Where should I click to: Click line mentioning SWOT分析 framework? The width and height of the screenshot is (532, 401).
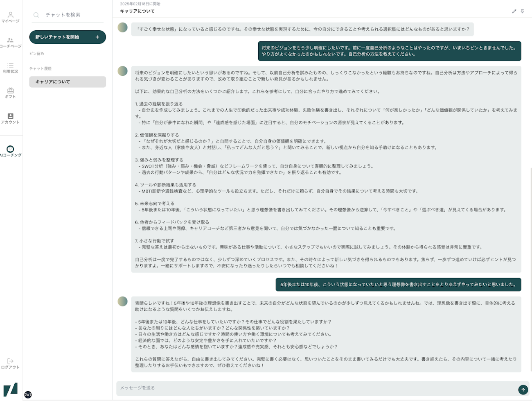256,166
